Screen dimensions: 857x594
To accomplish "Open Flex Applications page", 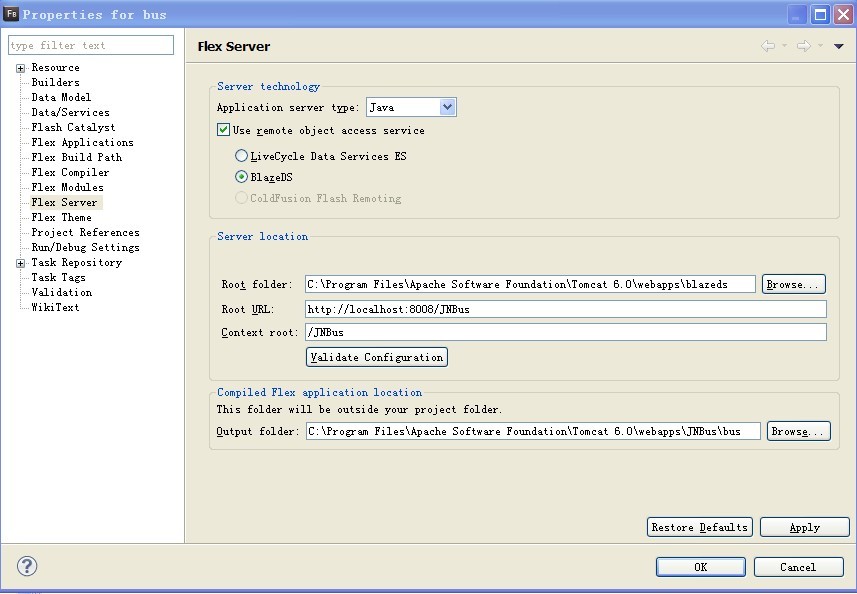I will pos(83,143).
